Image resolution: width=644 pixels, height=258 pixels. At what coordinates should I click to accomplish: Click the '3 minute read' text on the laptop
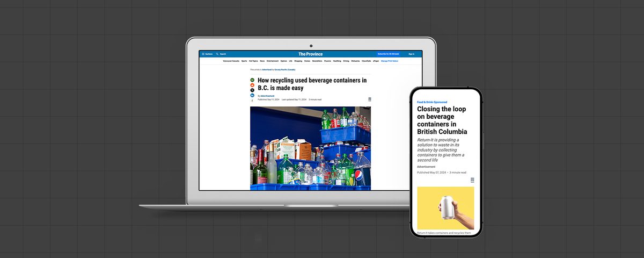(315, 99)
